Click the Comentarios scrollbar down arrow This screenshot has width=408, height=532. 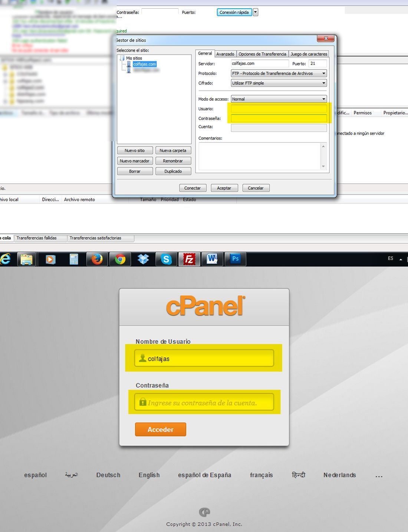click(x=323, y=166)
